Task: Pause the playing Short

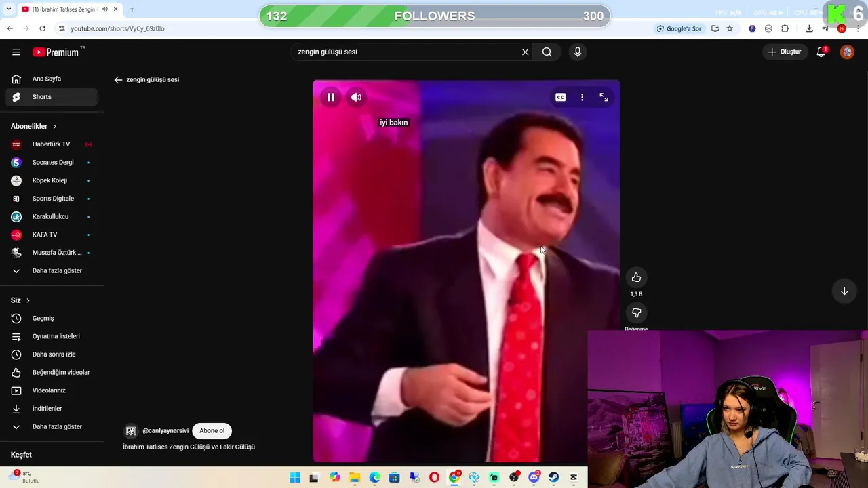Action: click(x=331, y=98)
